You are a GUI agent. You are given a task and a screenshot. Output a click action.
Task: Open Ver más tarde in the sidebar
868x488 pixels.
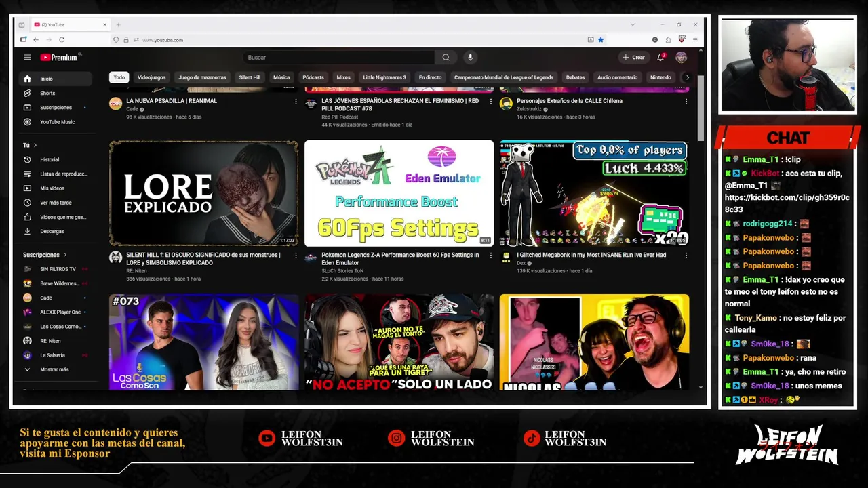coord(56,203)
